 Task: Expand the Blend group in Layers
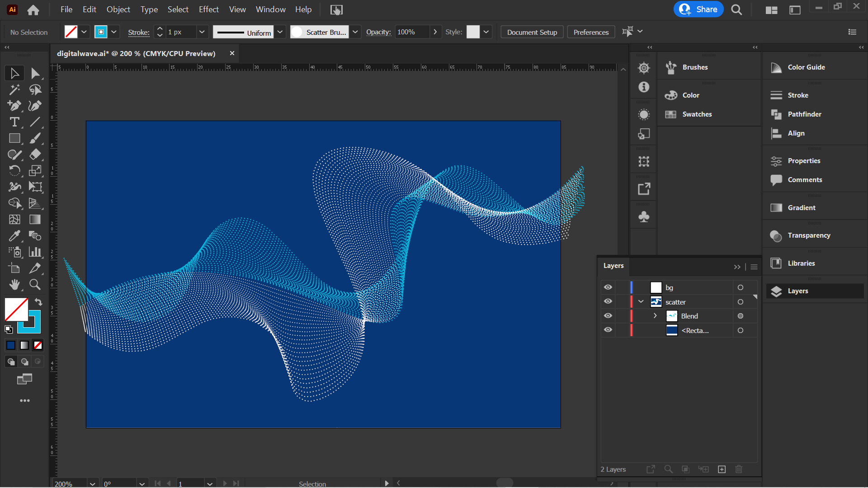[x=655, y=315]
